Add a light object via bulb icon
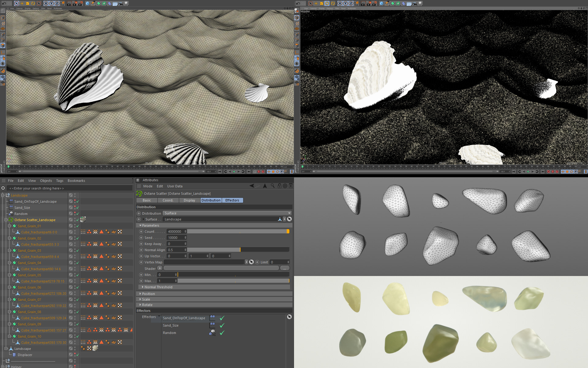The width and height of the screenshot is (588, 368). (x=126, y=3)
